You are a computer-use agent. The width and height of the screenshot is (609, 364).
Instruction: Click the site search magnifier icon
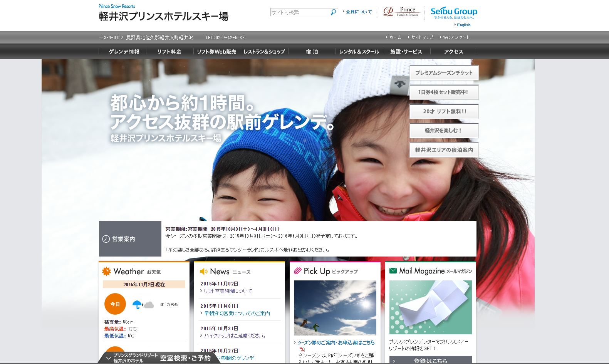pos(333,12)
